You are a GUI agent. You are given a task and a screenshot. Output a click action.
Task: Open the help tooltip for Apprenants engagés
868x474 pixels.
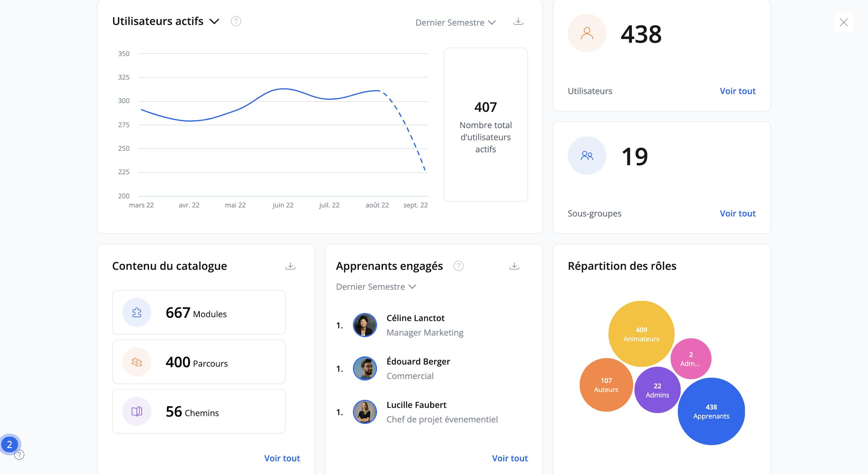(459, 266)
